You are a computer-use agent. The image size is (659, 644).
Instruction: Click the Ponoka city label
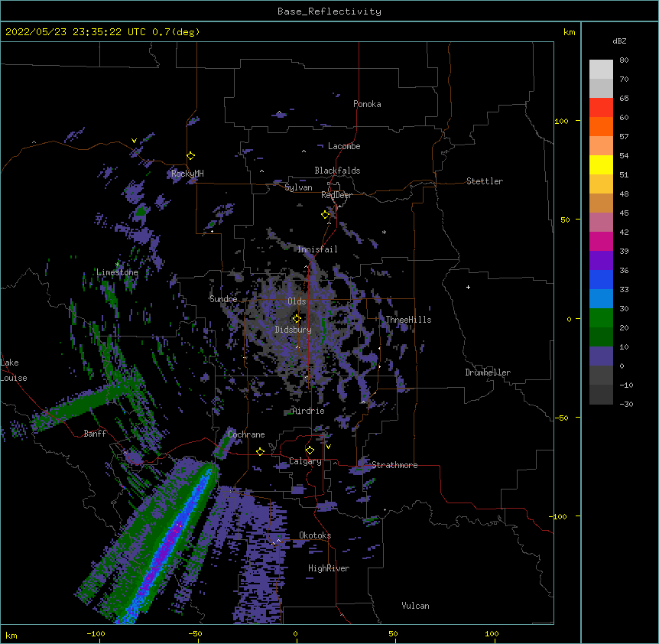coord(367,104)
